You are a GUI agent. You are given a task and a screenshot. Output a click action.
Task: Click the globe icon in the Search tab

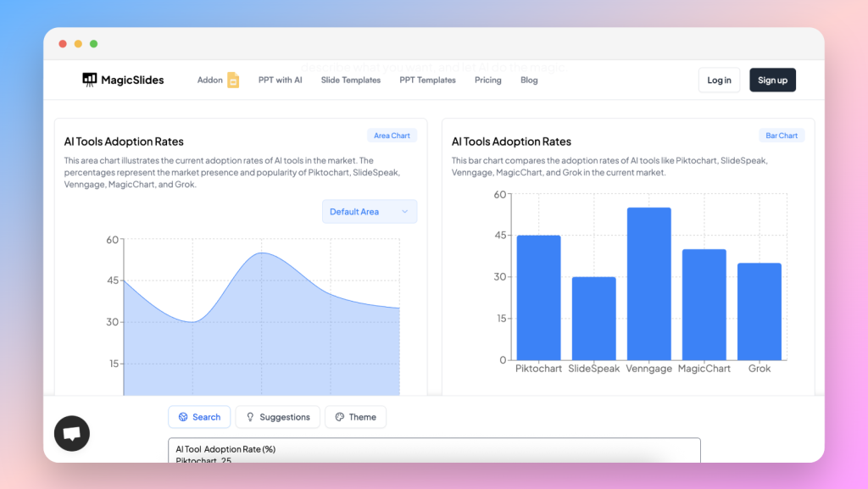183,417
